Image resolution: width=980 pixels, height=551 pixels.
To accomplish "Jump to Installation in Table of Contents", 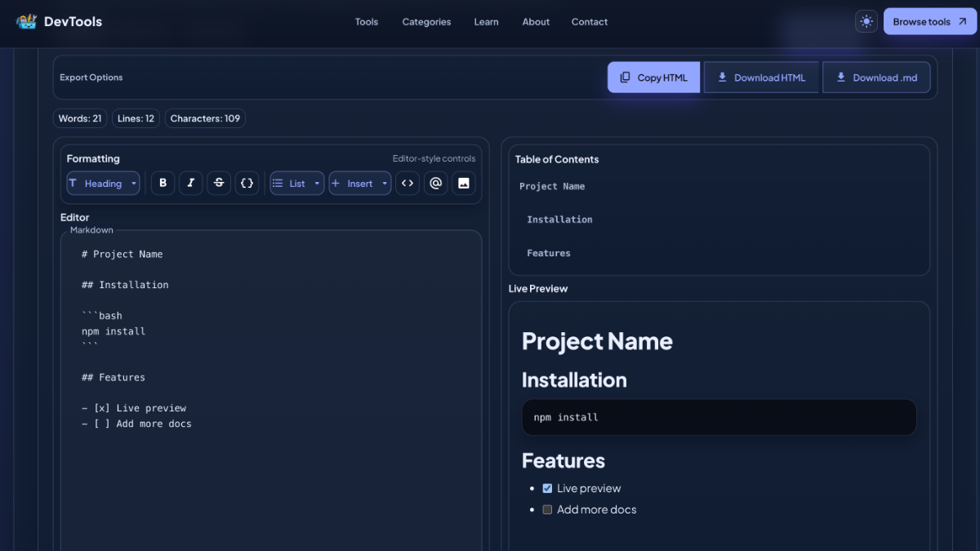I will click(559, 220).
